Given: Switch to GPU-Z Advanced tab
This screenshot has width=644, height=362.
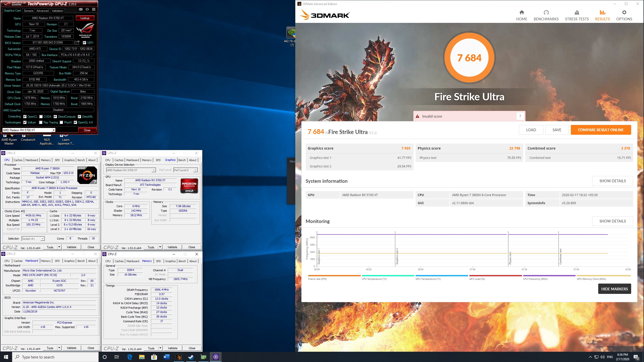Looking at the screenshot, I should pos(43,11).
